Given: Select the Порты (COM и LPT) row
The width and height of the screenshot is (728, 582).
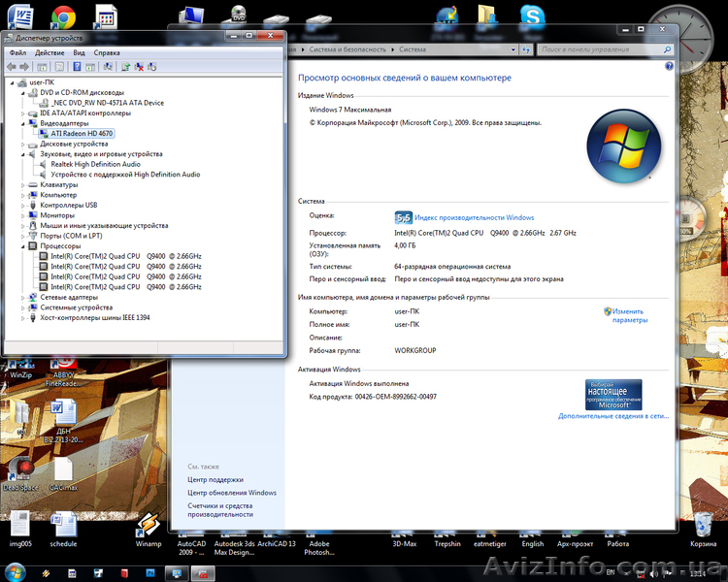Looking at the screenshot, I should [x=71, y=236].
